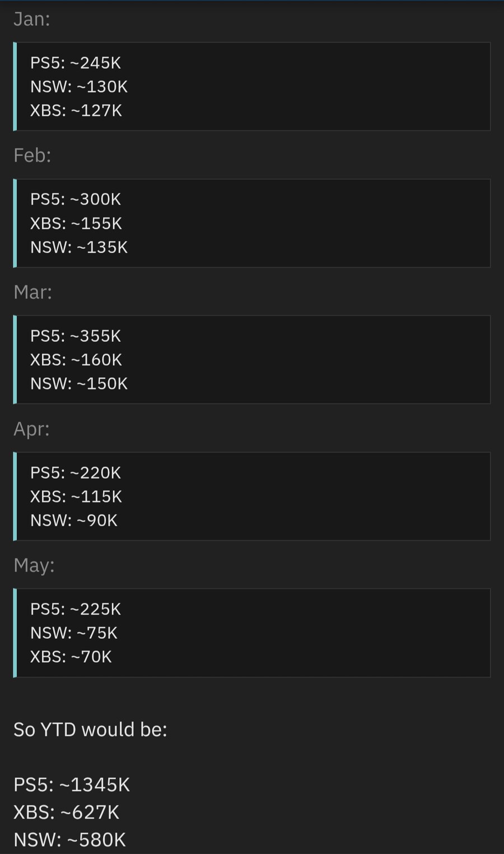
Task: Click the YTD PS5 ~1345K total
Action: click(x=72, y=785)
